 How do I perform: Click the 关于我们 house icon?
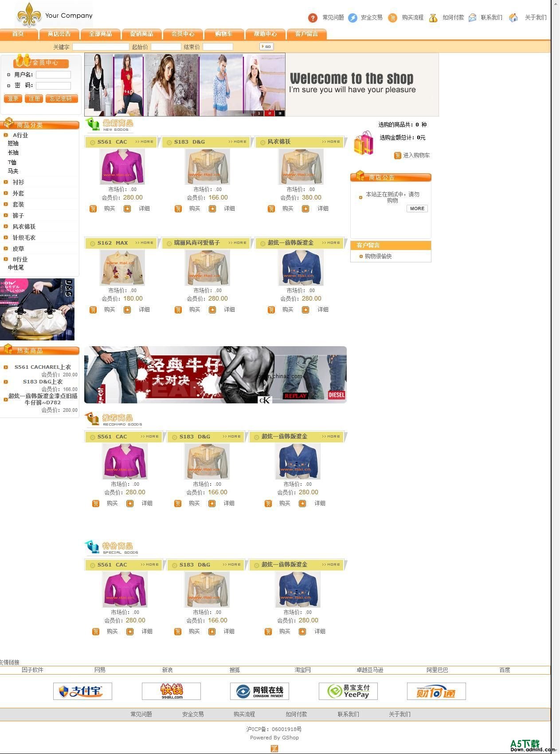click(513, 18)
